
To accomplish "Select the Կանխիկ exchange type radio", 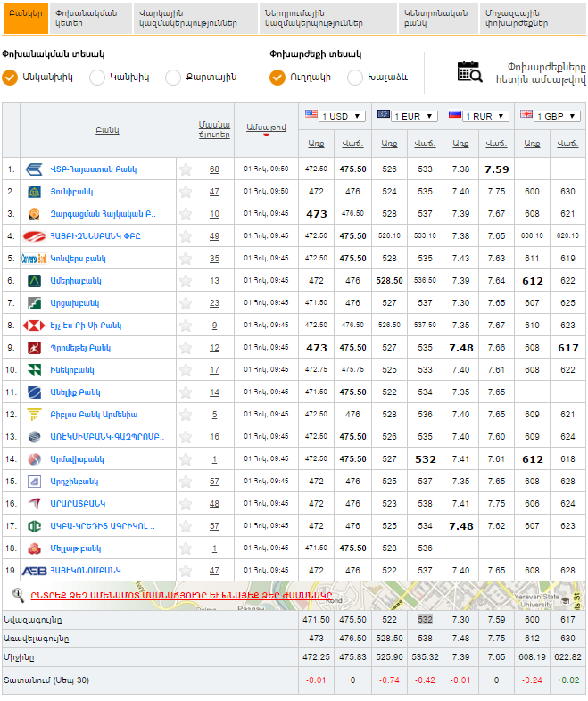I will [x=97, y=78].
